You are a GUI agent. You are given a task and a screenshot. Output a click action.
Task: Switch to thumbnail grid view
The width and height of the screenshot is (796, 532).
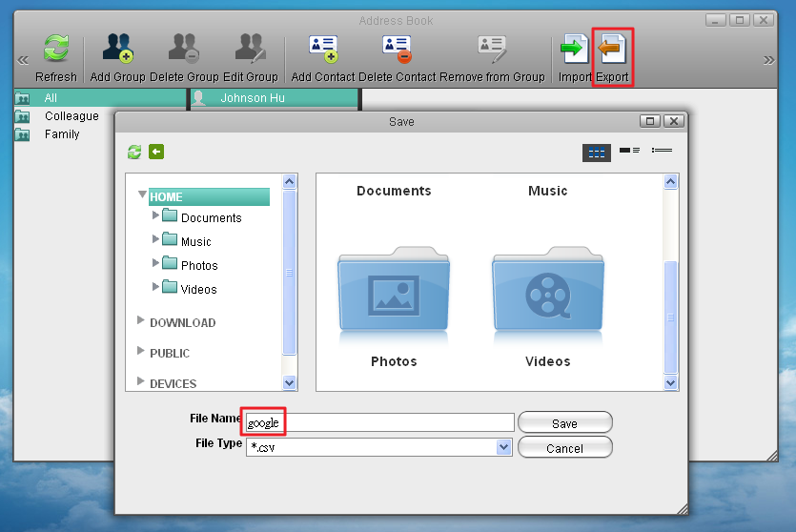(x=597, y=152)
